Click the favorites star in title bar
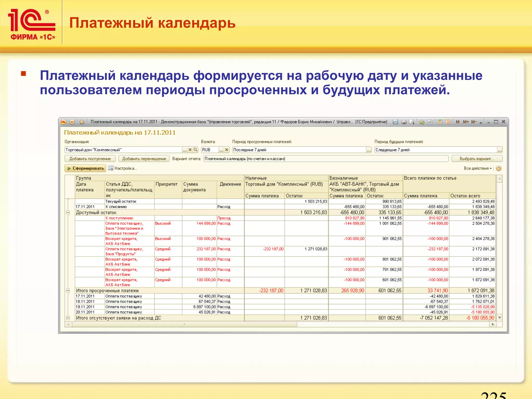The image size is (532, 399). pyautogui.click(x=82, y=122)
